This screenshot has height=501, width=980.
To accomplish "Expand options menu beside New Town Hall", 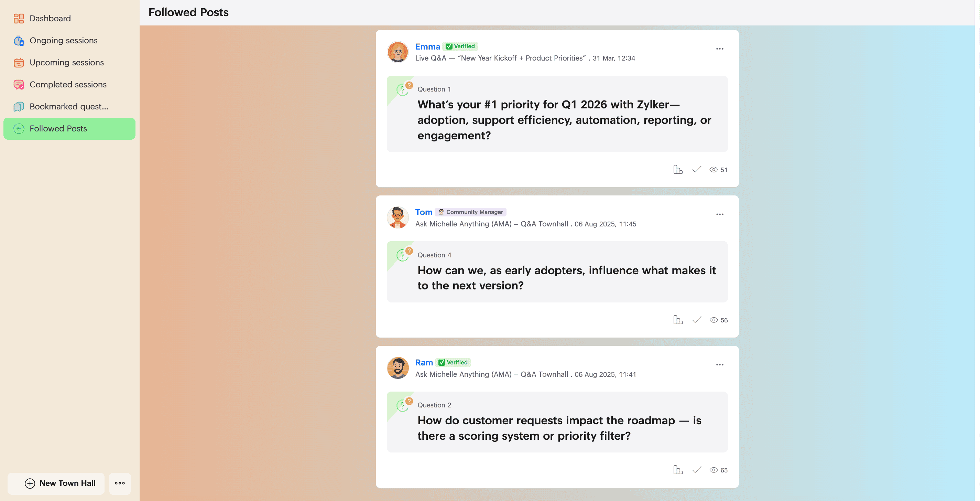I will point(120,483).
